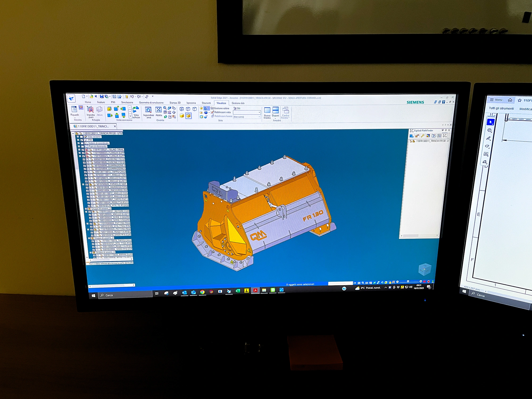Viewport: 532px width, 399px height.
Task: Open the PMI ribbon tab
Action: pyautogui.click(x=113, y=102)
